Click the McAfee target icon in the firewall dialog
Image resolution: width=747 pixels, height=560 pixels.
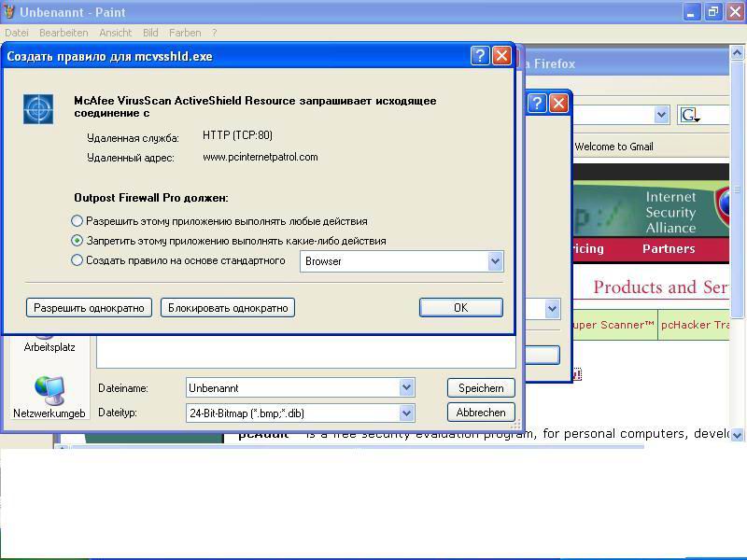38,109
